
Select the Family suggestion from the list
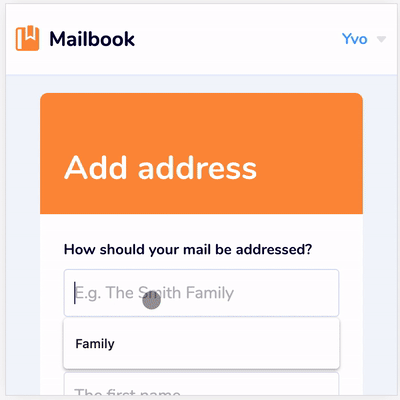(201, 343)
